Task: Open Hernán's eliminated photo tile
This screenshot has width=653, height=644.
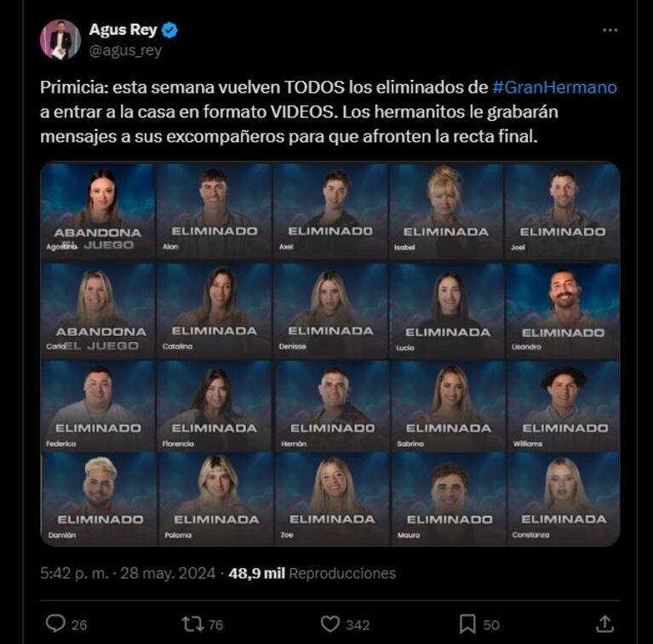Action: click(331, 406)
